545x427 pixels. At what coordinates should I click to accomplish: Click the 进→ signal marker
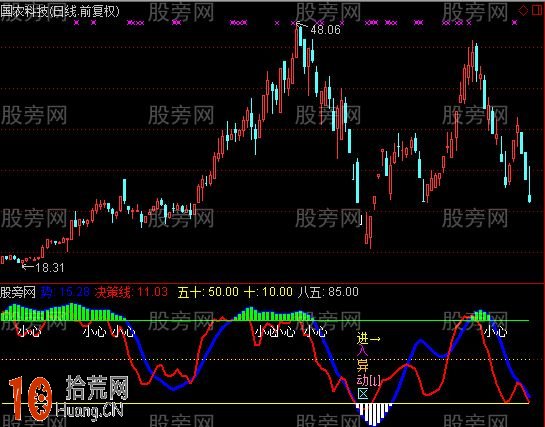[368, 338]
